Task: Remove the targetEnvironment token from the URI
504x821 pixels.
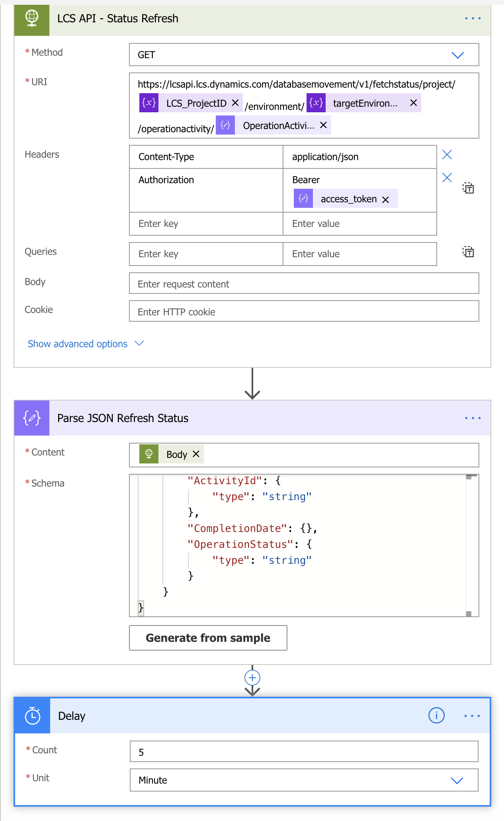Action: [x=414, y=103]
